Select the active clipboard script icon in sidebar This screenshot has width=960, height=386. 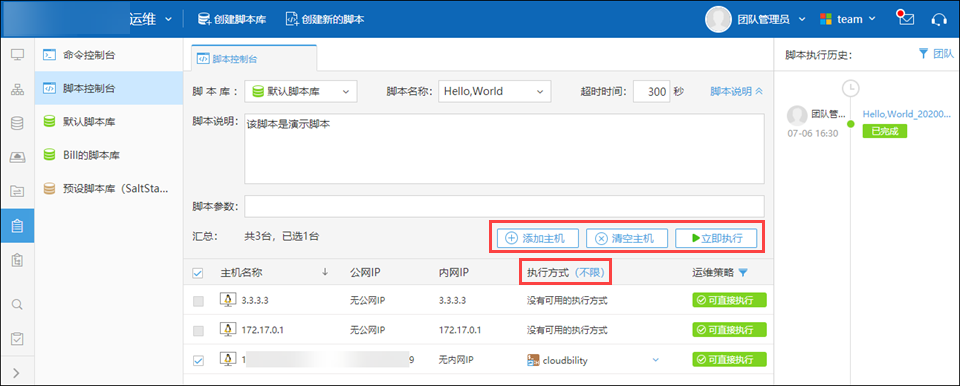(17, 225)
